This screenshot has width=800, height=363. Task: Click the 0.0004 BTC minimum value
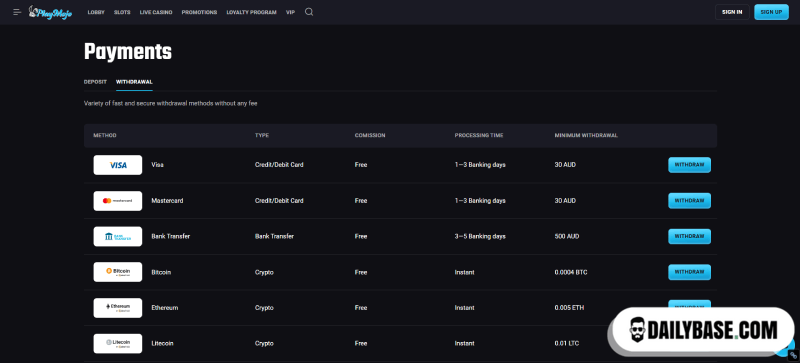571,272
